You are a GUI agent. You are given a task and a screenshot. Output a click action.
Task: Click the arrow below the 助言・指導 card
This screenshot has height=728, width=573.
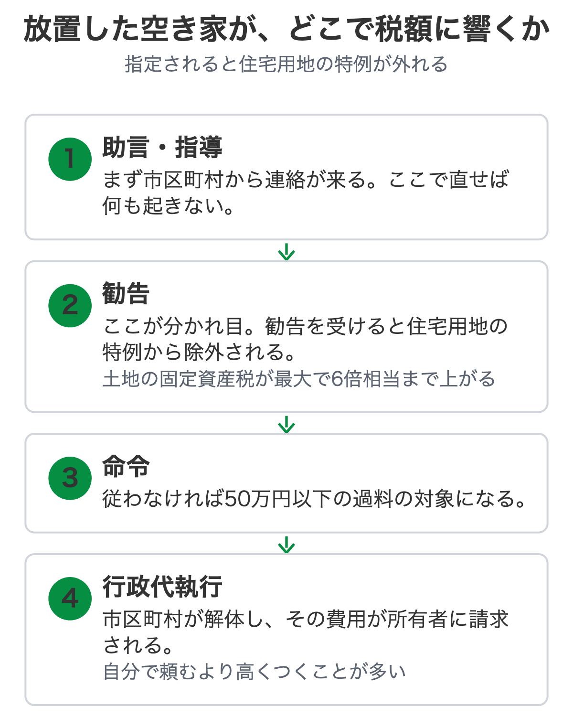point(286,252)
